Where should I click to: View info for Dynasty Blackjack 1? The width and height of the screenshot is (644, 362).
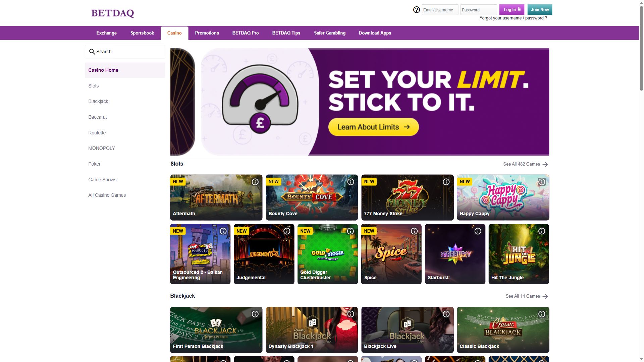(351, 314)
